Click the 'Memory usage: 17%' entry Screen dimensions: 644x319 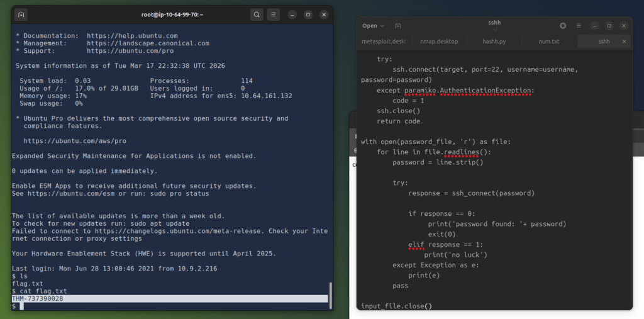tap(53, 96)
